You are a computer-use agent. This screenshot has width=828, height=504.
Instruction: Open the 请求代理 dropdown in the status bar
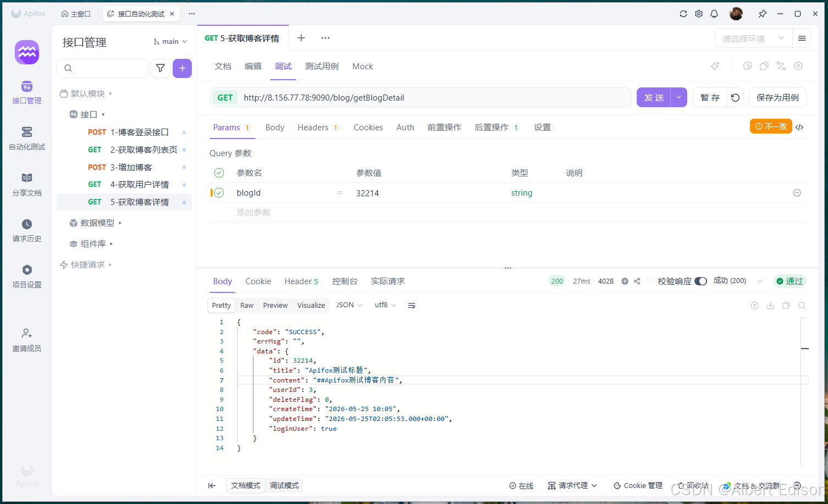click(x=572, y=486)
